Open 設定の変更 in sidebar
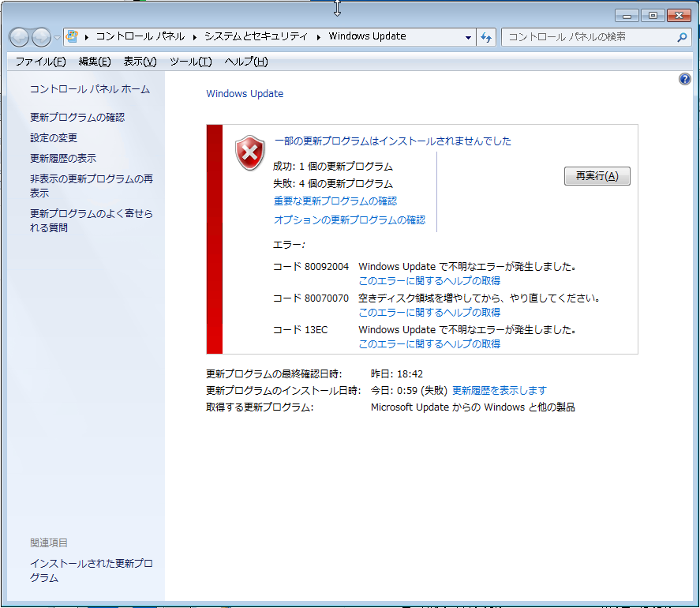The height and width of the screenshot is (608, 700). [x=54, y=138]
